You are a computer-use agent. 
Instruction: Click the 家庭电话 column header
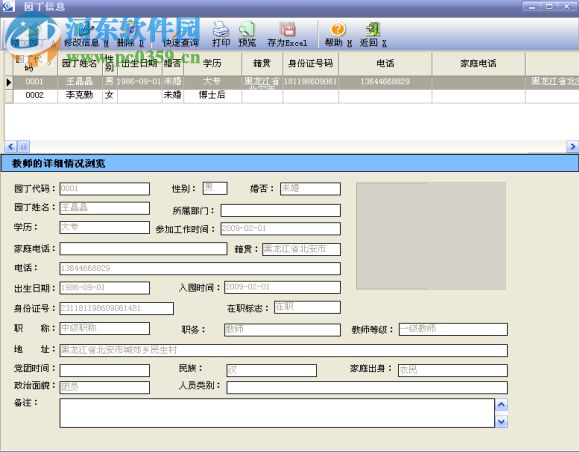click(478, 63)
